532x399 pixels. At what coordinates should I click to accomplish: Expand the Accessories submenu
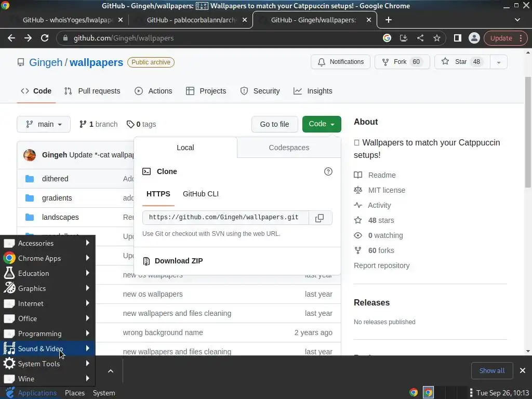(47, 243)
